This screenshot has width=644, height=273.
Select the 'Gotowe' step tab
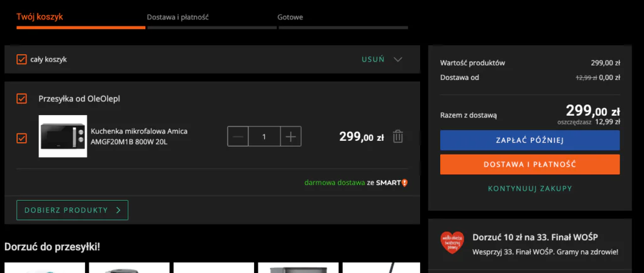(290, 17)
